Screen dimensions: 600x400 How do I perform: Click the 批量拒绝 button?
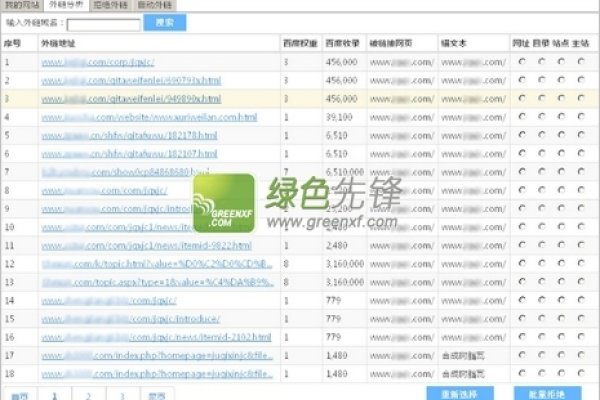[547, 393]
